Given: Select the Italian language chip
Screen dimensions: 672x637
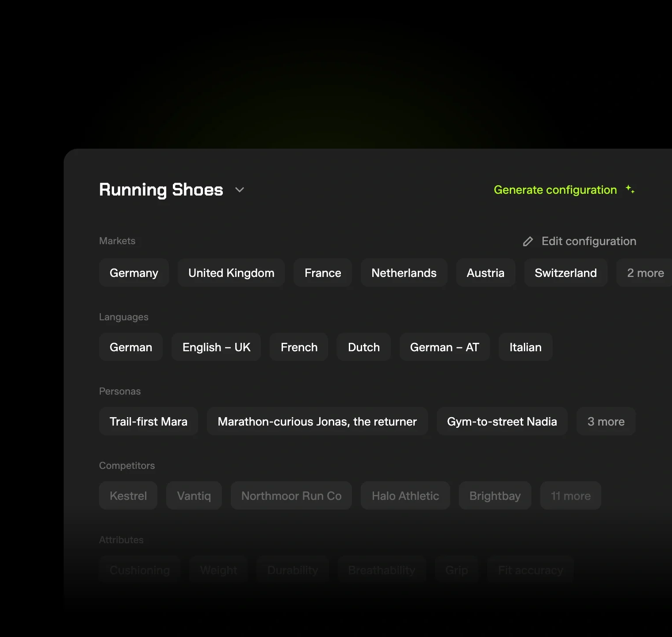Looking at the screenshot, I should tap(525, 347).
